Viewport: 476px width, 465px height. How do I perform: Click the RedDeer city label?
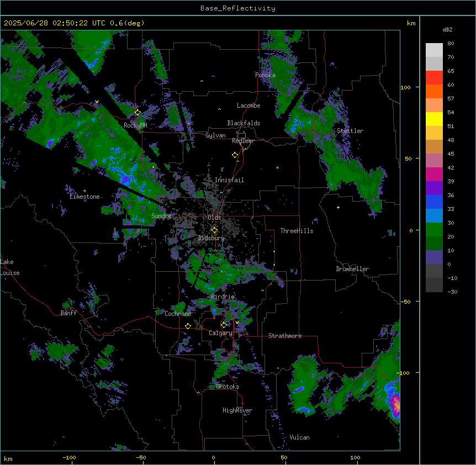(243, 141)
